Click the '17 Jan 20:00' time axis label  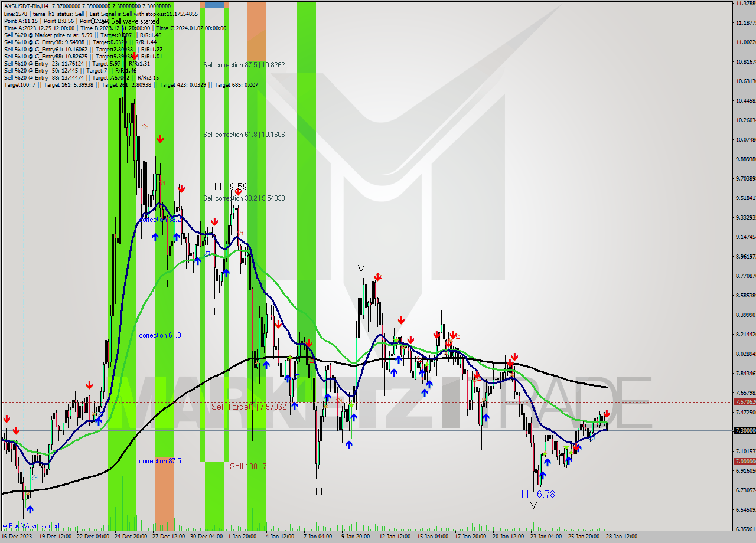pos(471,537)
